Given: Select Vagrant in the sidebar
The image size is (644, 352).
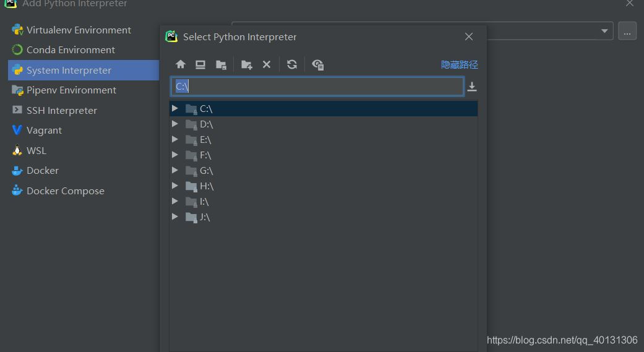Looking at the screenshot, I should (x=84, y=130).
